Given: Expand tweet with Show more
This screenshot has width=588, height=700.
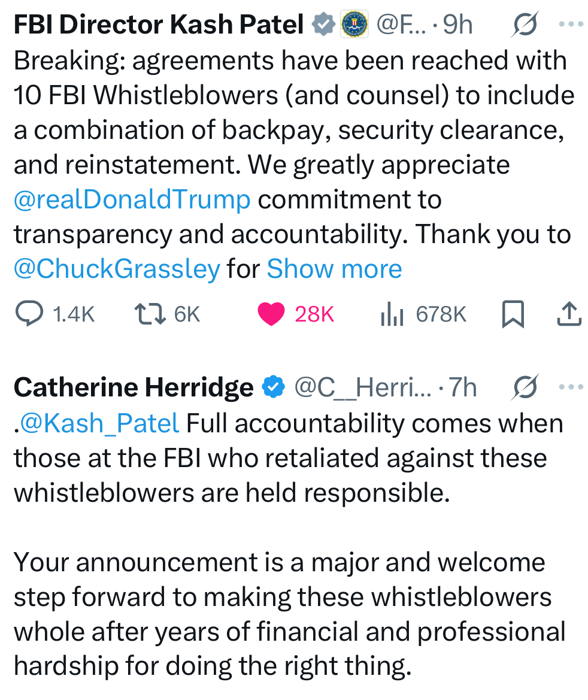Looking at the screenshot, I should click(334, 269).
